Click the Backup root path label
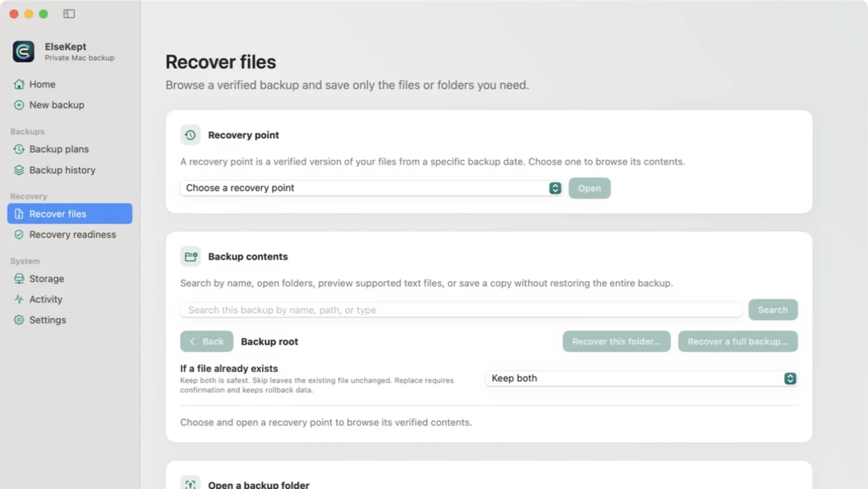The width and height of the screenshot is (868, 489). (x=270, y=342)
